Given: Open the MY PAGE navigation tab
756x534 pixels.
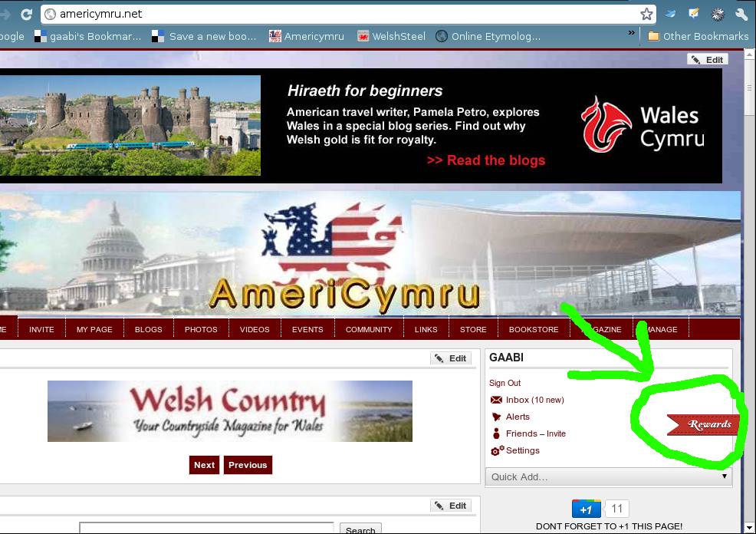Looking at the screenshot, I should pos(94,329).
